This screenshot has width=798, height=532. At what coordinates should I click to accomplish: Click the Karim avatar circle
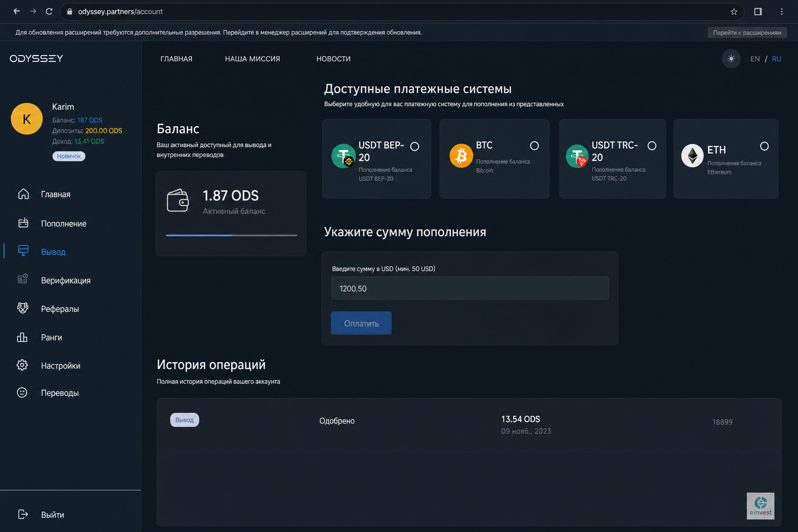pyautogui.click(x=26, y=119)
